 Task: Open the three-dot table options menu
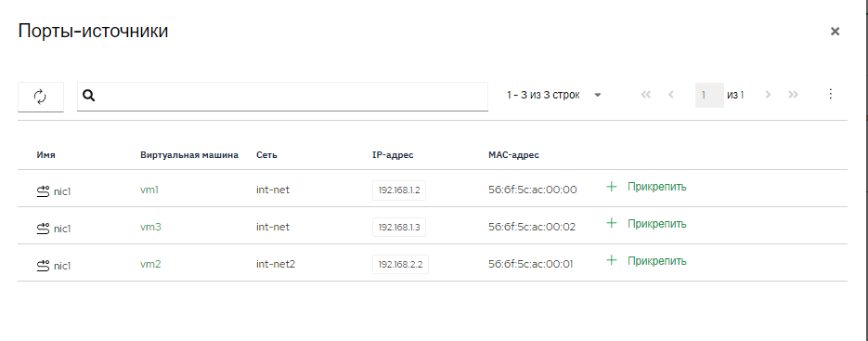pos(830,94)
